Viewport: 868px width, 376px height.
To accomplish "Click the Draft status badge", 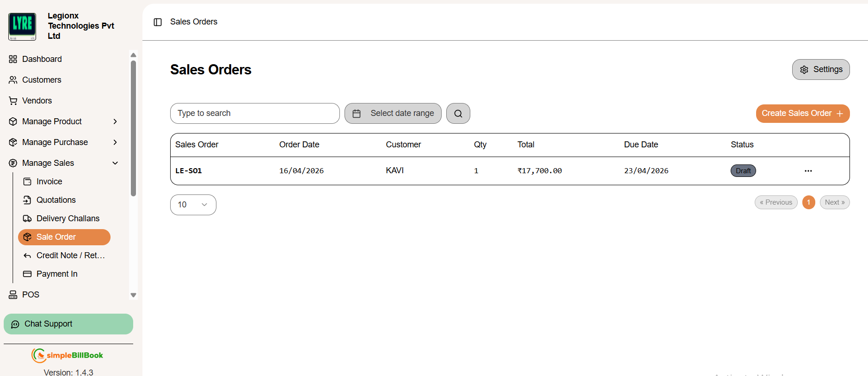I will [x=743, y=171].
